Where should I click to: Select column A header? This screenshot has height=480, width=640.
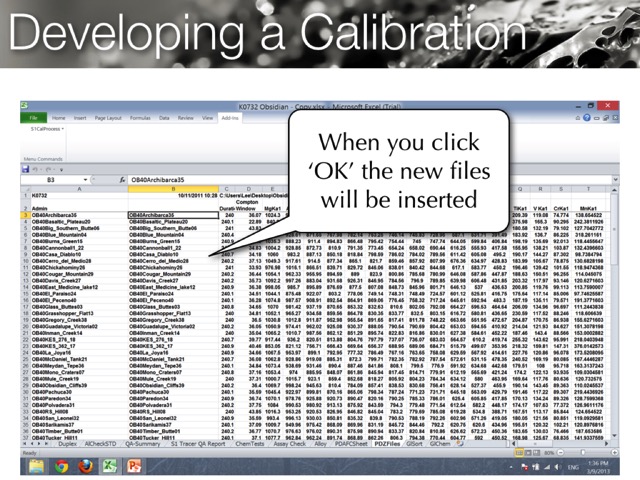79,189
